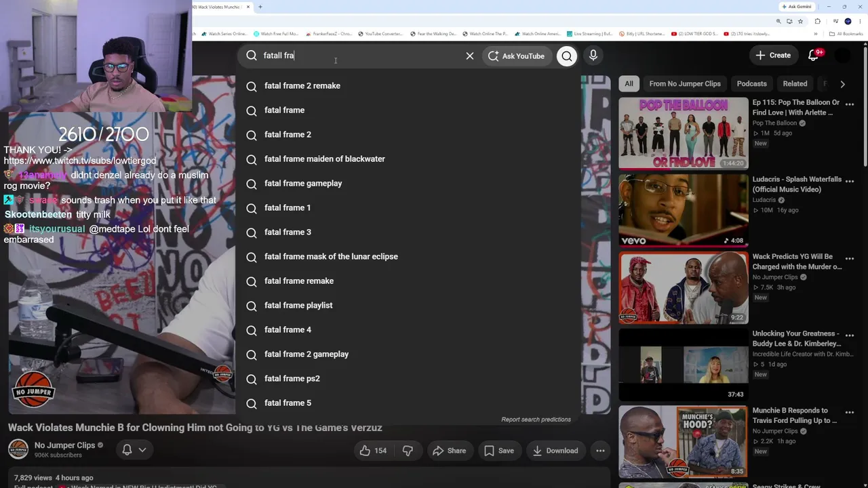Click the Ask Gemini button in Chrome
Image resolution: width=868 pixels, height=488 pixels.
pos(797,7)
